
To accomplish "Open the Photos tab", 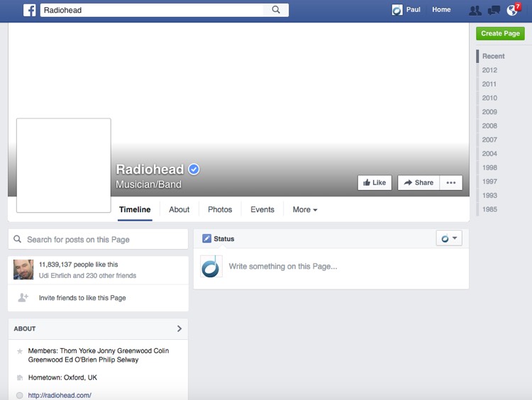I will (220, 210).
